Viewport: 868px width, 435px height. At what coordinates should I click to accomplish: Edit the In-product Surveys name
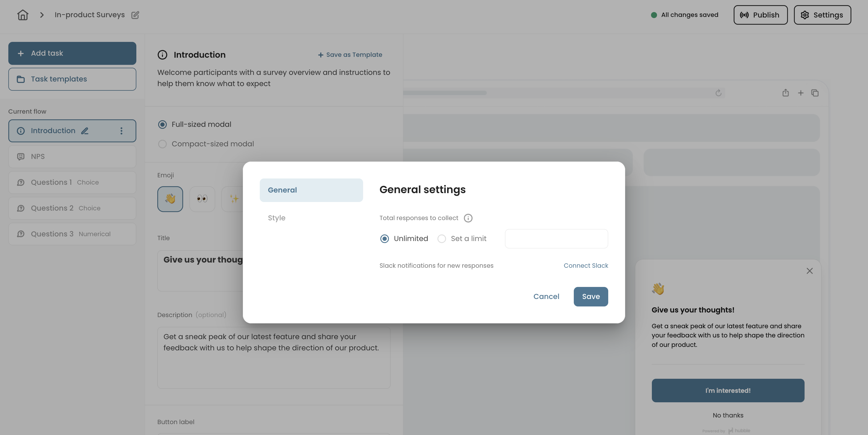(135, 15)
